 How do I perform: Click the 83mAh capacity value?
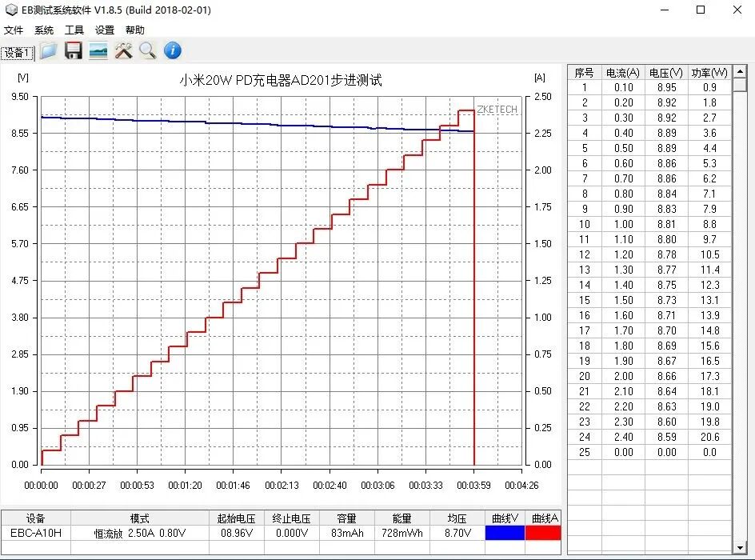pos(346,533)
